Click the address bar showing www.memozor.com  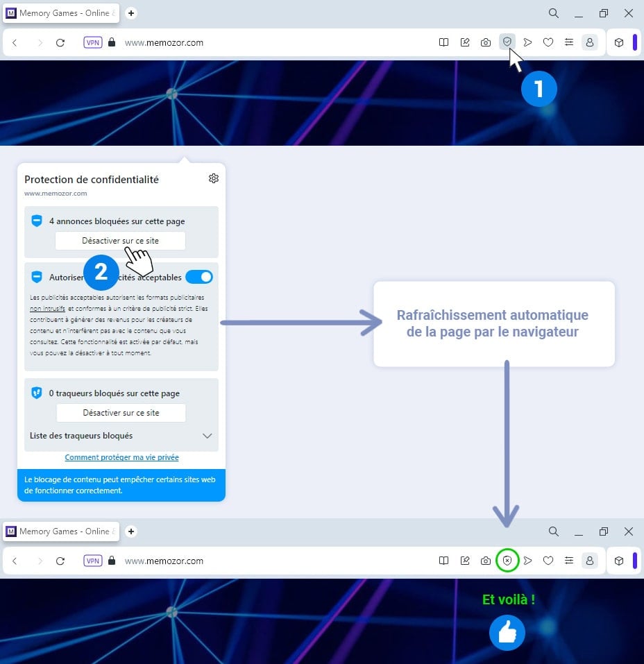pos(164,42)
